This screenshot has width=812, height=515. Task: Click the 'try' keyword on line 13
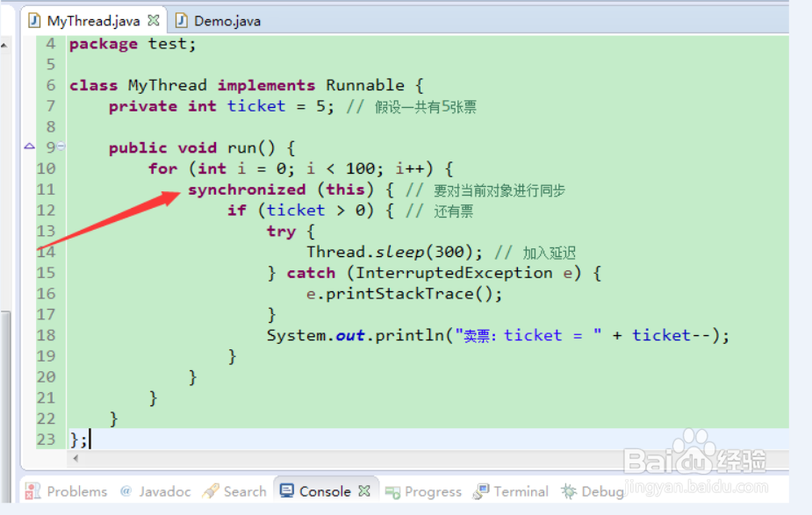click(x=281, y=232)
